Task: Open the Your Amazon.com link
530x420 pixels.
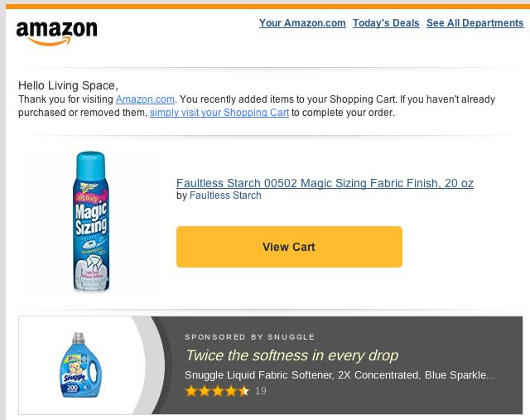Action: (302, 23)
